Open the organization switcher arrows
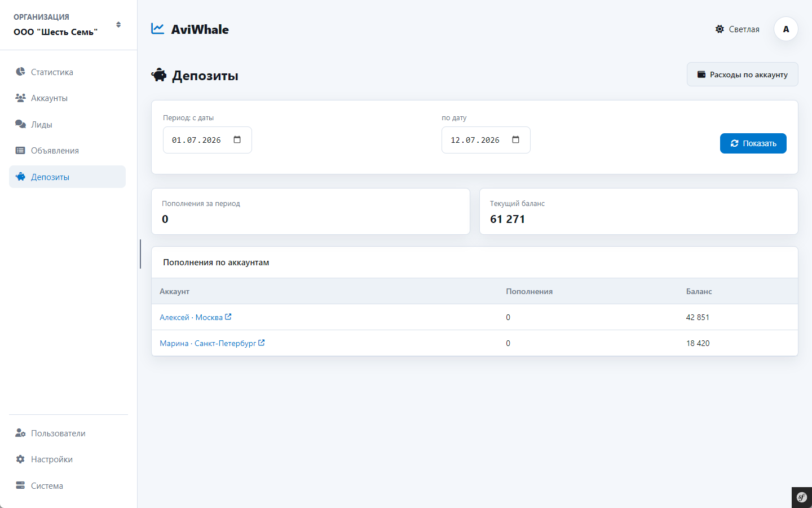This screenshot has height=508, width=812. pyautogui.click(x=118, y=25)
